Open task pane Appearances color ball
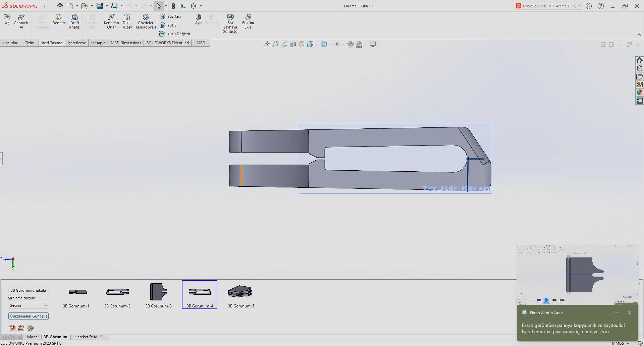 pos(640,93)
